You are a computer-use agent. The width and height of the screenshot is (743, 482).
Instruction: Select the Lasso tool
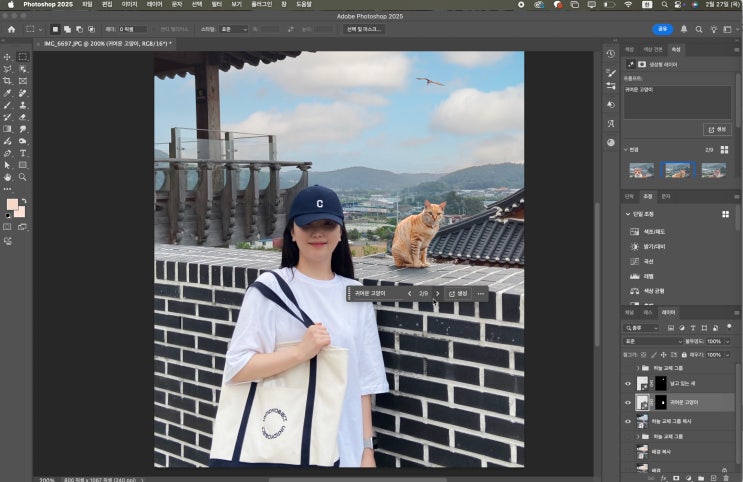pos(7,69)
